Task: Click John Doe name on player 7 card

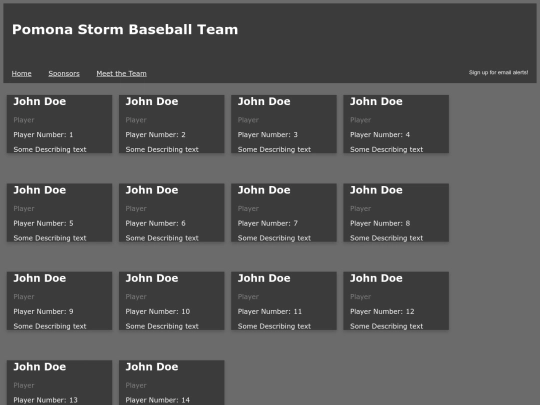Action: click(264, 190)
